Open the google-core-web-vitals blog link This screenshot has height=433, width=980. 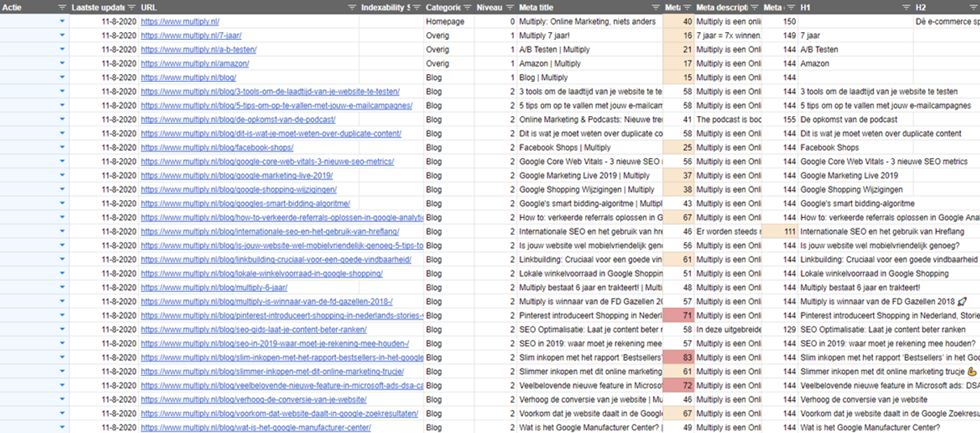[267, 162]
